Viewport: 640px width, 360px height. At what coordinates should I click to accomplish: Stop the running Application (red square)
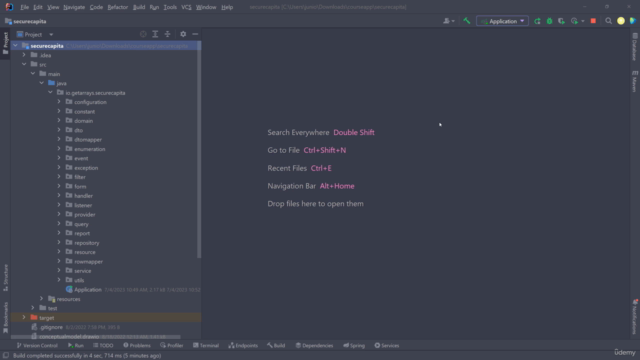coord(593,21)
